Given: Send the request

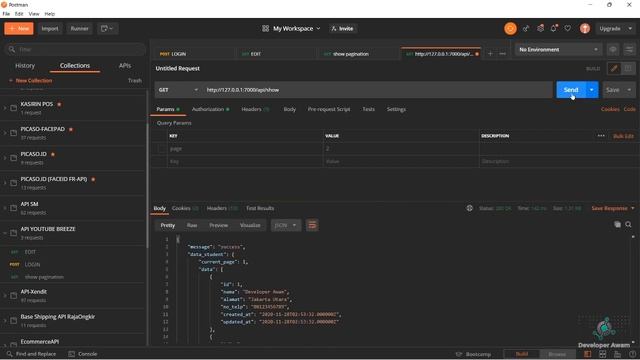Looking at the screenshot, I should point(571,90).
